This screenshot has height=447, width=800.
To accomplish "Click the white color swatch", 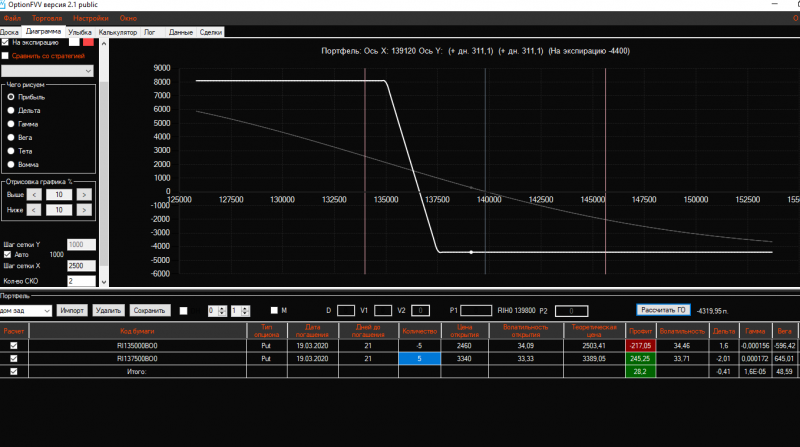I will click(74, 42).
